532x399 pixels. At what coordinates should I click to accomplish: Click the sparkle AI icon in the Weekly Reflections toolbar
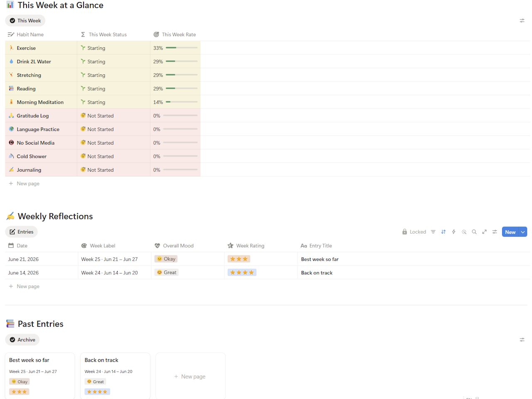(464, 232)
